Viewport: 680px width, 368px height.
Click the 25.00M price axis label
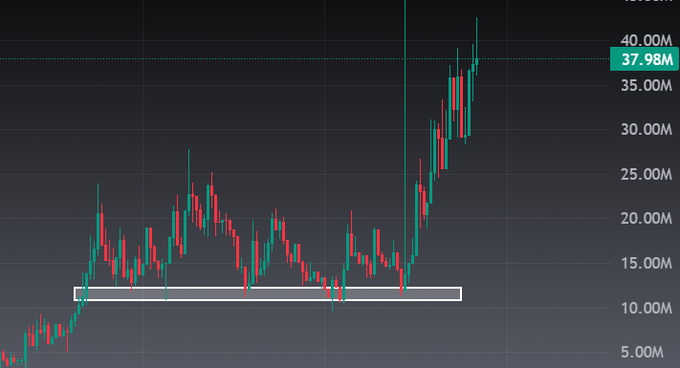[646, 174]
